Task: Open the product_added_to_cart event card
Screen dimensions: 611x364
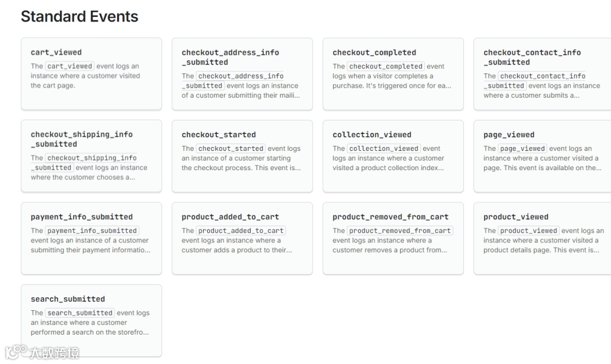Action: (x=242, y=237)
